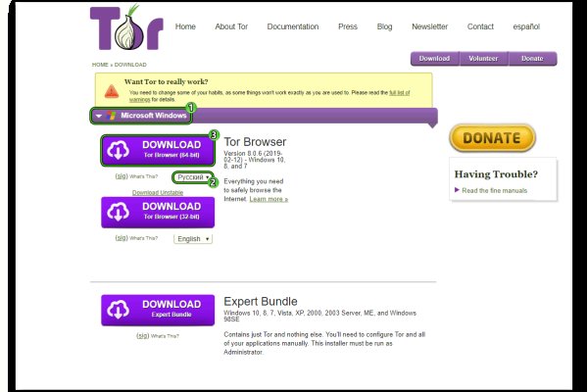The image size is (588, 392).
Task: Switch site language to español
Action: tap(525, 26)
